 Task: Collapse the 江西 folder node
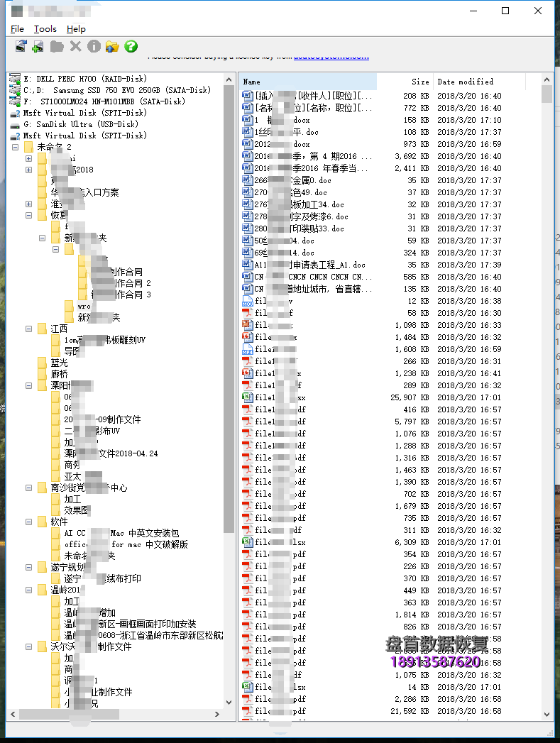click(x=29, y=329)
